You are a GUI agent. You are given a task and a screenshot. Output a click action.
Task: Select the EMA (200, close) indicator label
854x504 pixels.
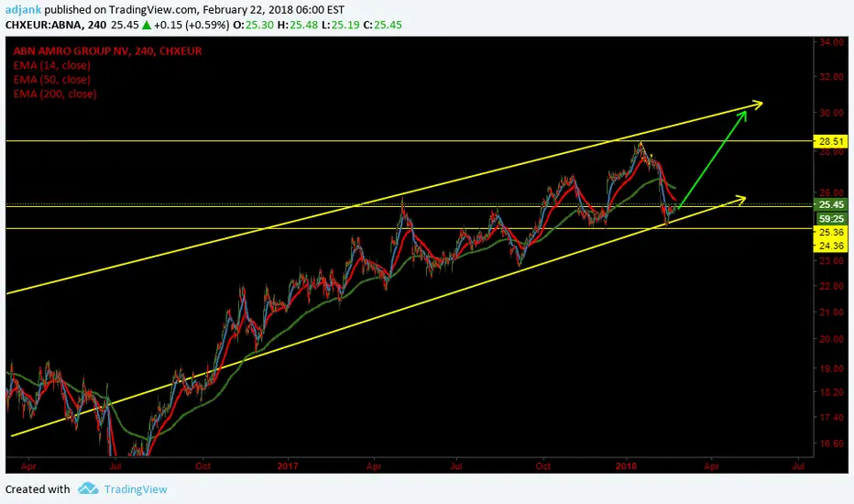(x=55, y=93)
